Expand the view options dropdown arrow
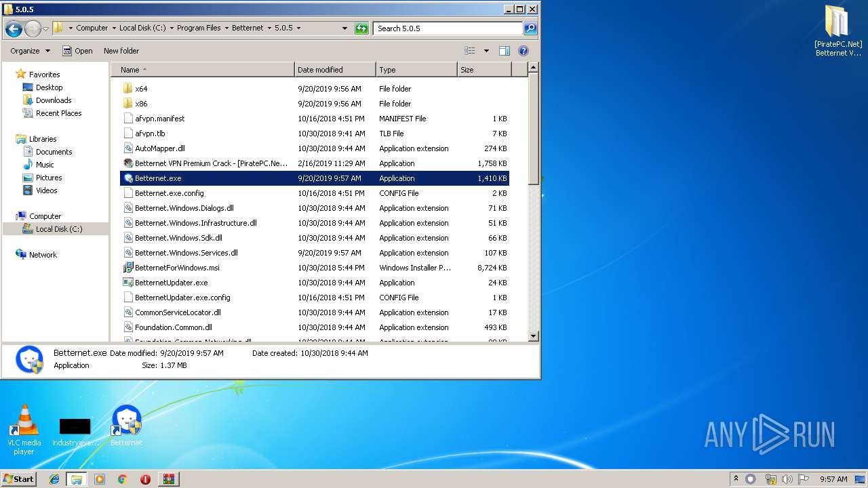Image resolution: width=868 pixels, height=488 pixels. tap(486, 51)
